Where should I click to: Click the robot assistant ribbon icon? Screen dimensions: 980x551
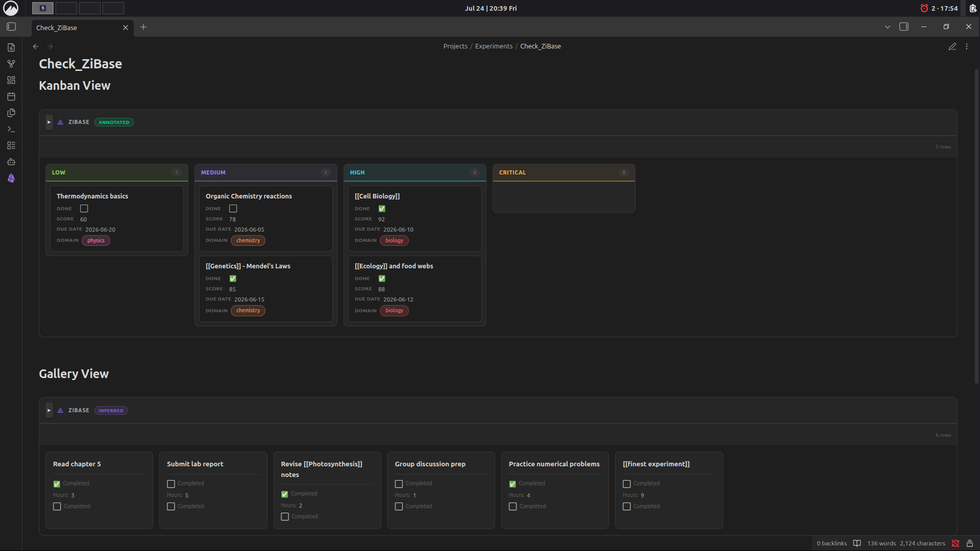[11, 162]
